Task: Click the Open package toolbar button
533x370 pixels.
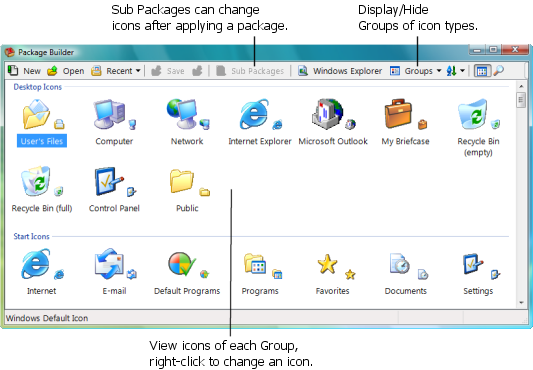Action: pyautogui.click(x=66, y=71)
